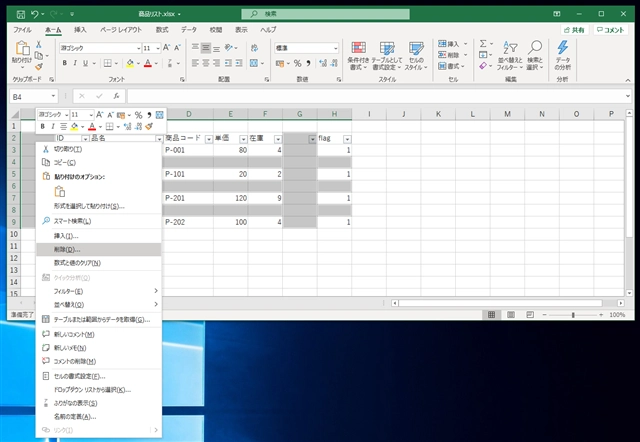
Task: Open フィルター(E) submenu in context menu
Action: pyautogui.click(x=99, y=291)
